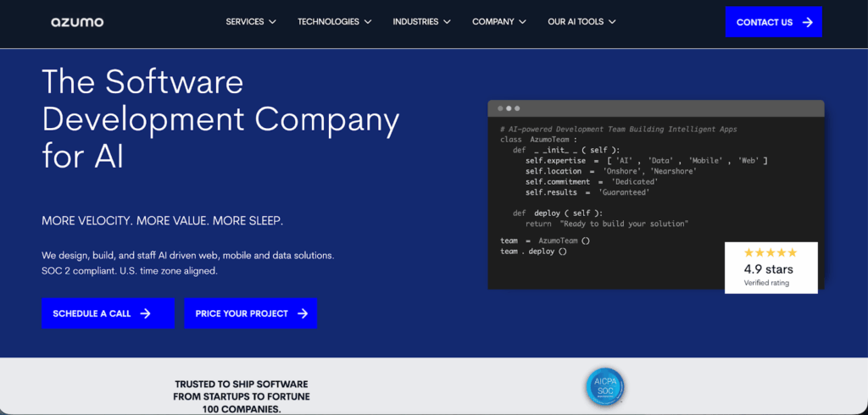Screen dimensions: 868x415
Task: Click the arrow icon in Contact Us
Action: coord(808,22)
